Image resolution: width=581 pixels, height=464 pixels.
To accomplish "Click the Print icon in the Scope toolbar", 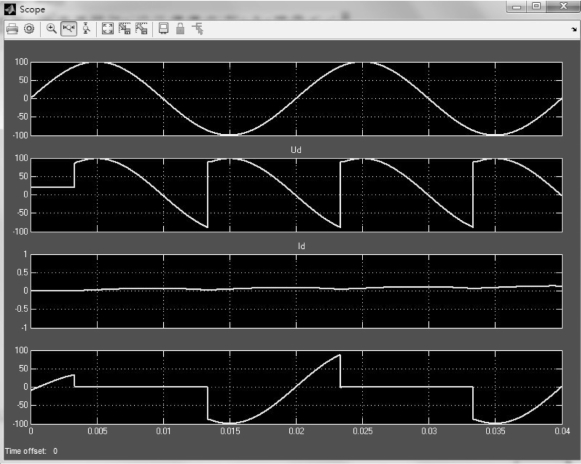I will tap(12, 29).
